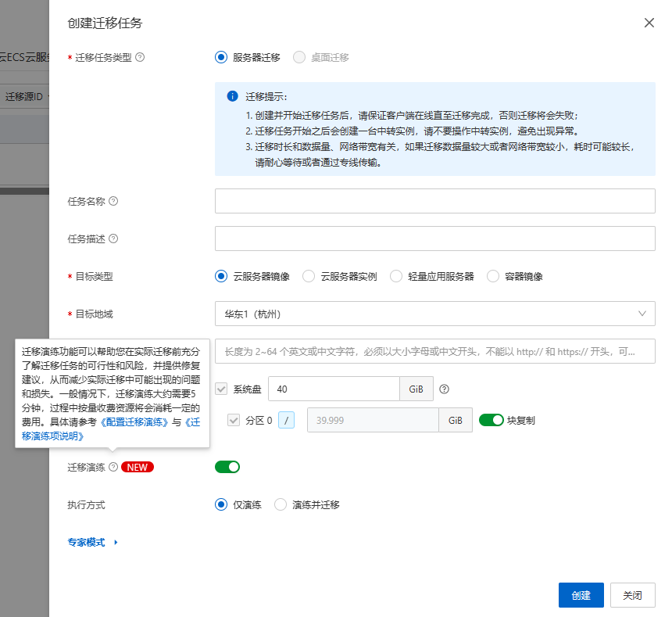The height and width of the screenshot is (617, 672).
Task: Click help icon next to 迁移演练
Action: pos(113,467)
